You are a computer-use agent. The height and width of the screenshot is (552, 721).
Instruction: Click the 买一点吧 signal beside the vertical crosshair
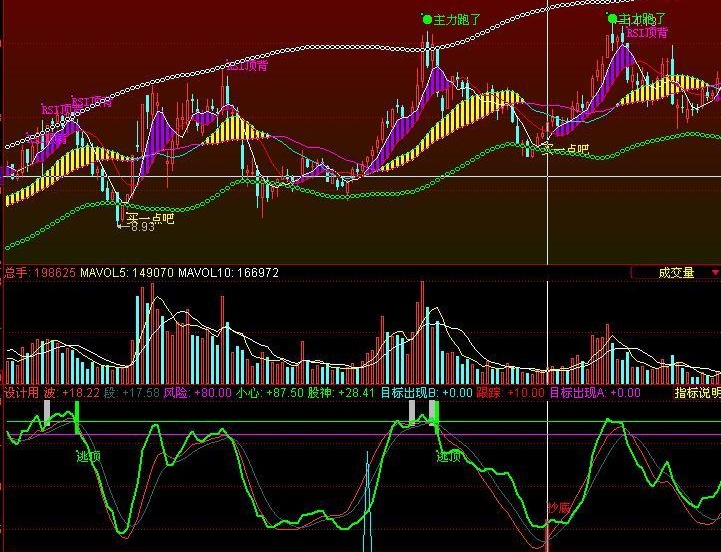[x=565, y=149]
